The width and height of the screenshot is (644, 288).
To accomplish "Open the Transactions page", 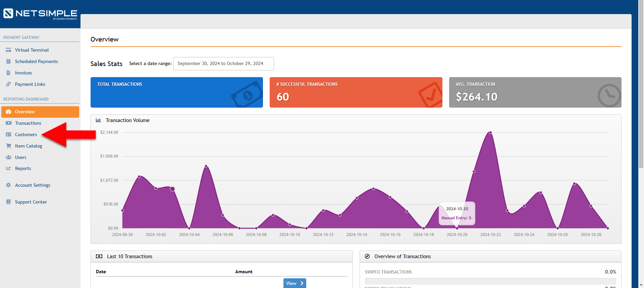I will click(x=28, y=123).
